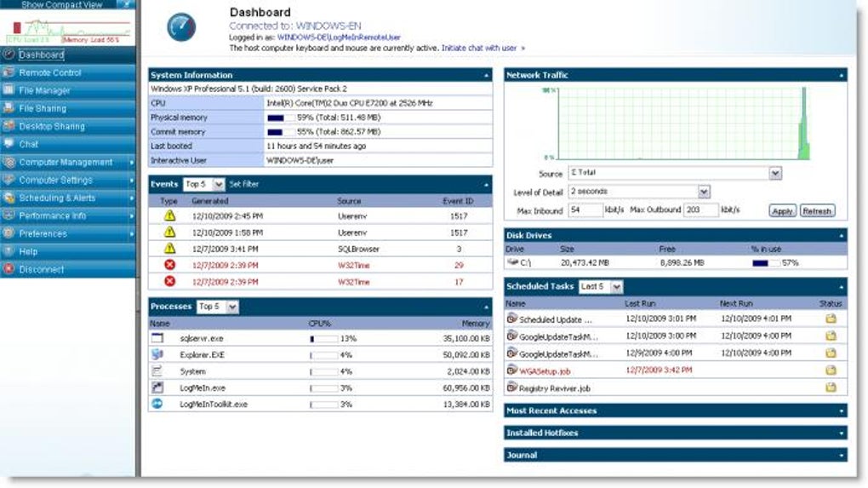868x488 pixels.
Task: Expand the Installed Hotfixes panel
Action: tap(842, 433)
